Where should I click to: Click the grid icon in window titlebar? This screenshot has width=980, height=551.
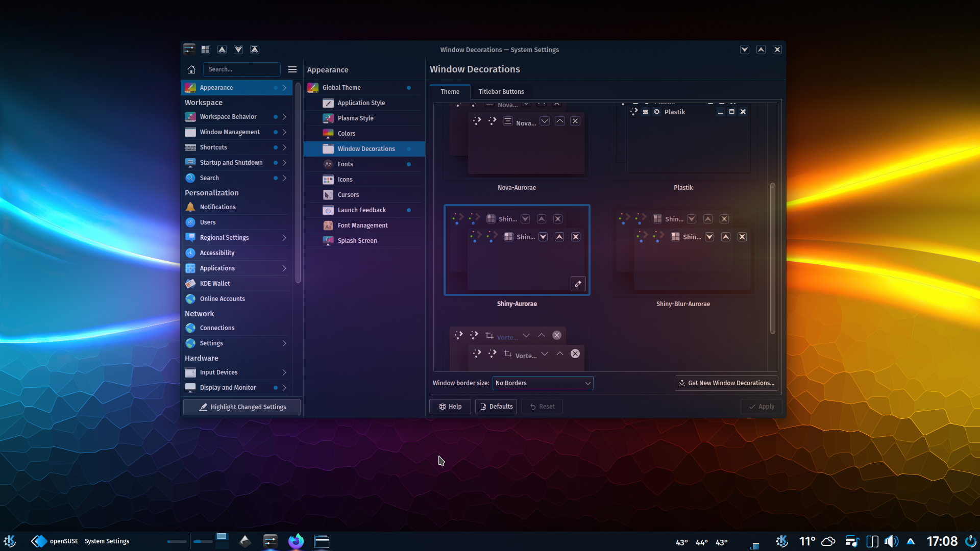206,49
